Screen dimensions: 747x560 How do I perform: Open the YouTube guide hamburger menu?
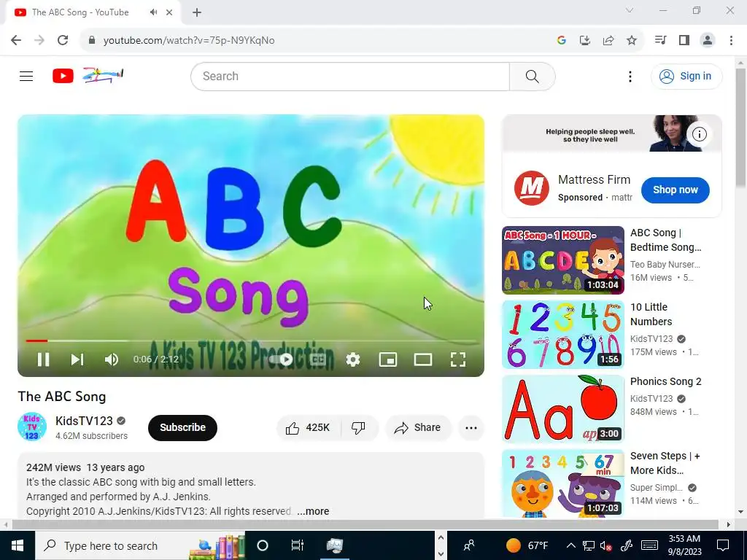coord(26,76)
